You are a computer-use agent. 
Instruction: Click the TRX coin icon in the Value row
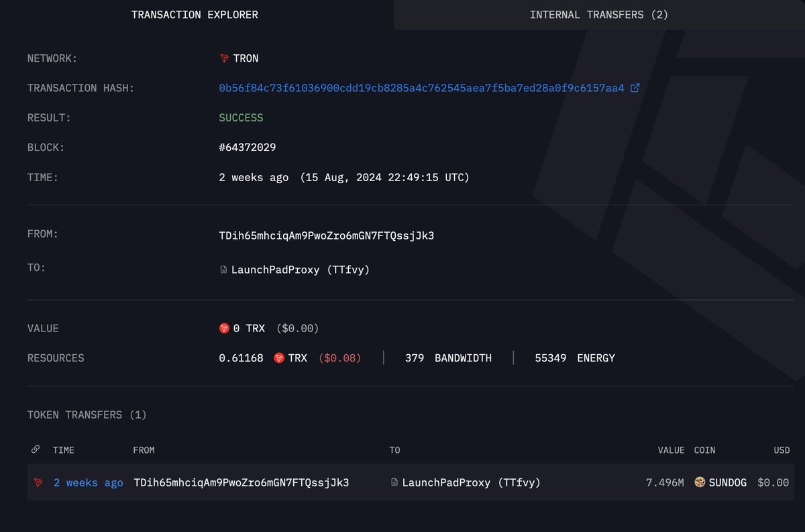click(x=224, y=329)
